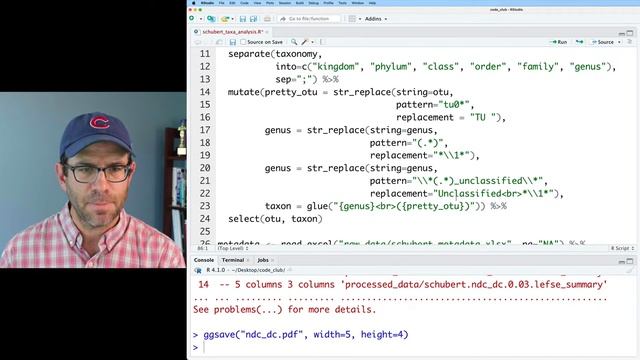Click the Open File folder icon
Image resolution: width=640 pixels, height=360 pixels.
[x=224, y=19]
